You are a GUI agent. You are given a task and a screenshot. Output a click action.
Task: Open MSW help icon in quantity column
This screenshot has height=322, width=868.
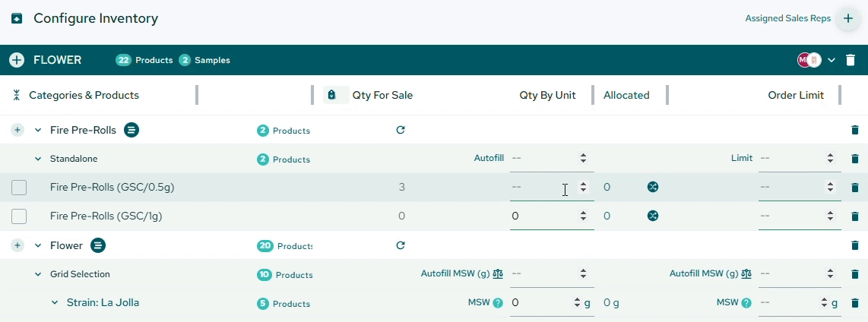(x=498, y=303)
